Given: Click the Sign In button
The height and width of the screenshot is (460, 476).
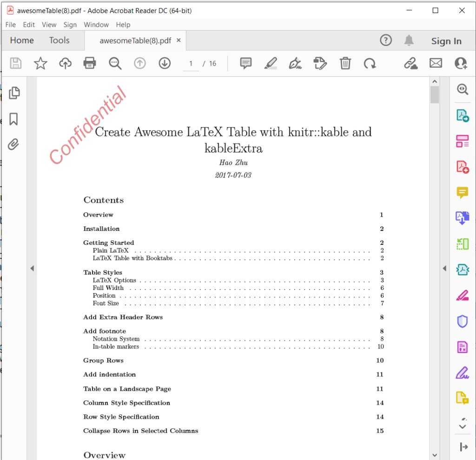Looking at the screenshot, I should click(x=446, y=41).
